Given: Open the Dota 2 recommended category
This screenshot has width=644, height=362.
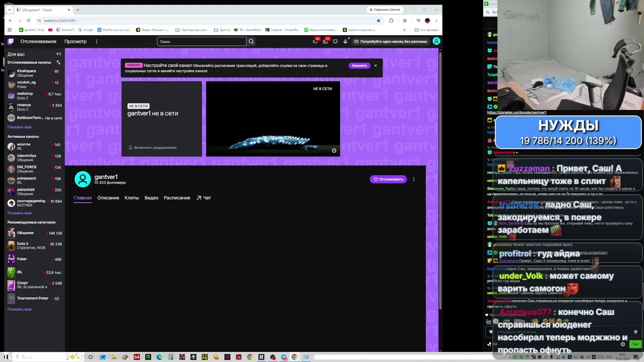Looking at the screenshot, I should [33, 246].
